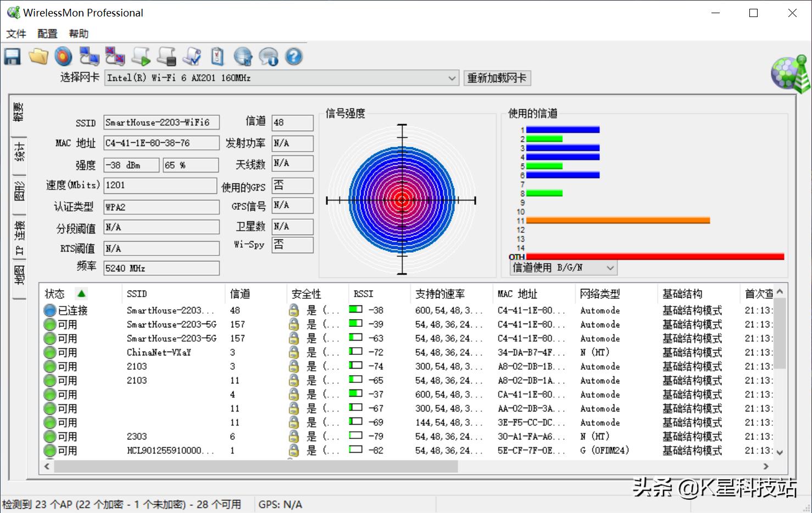Click the log verification checkmark icon

(x=191, y=56)
